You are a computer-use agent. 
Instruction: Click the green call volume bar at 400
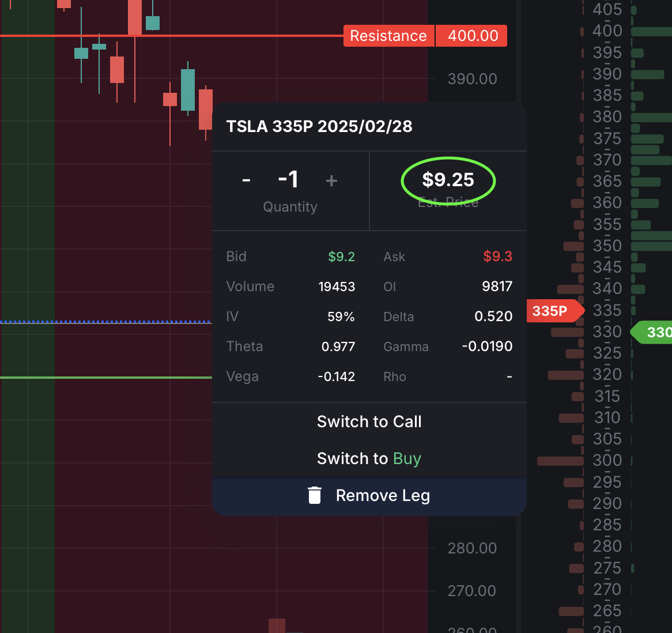(651, 31)
